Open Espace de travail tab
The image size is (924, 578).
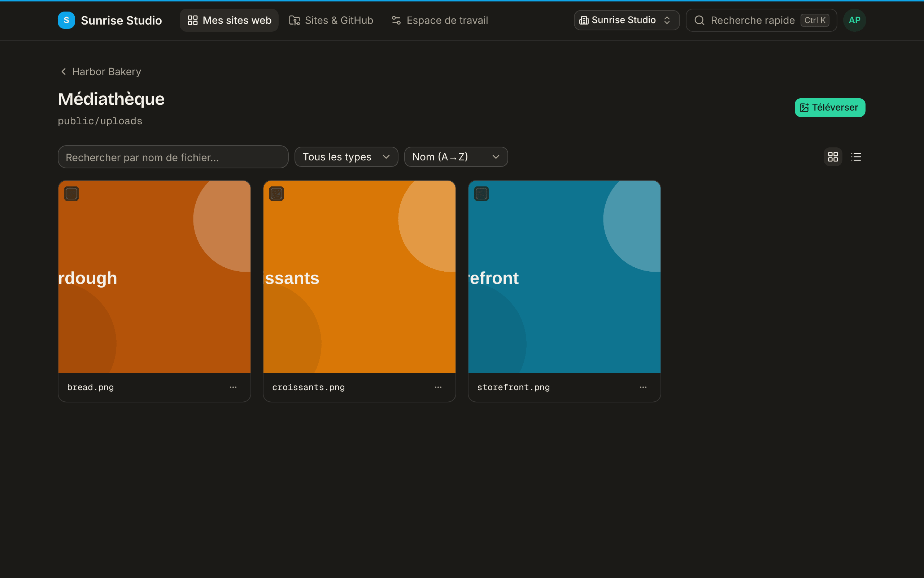pos(440,20)
